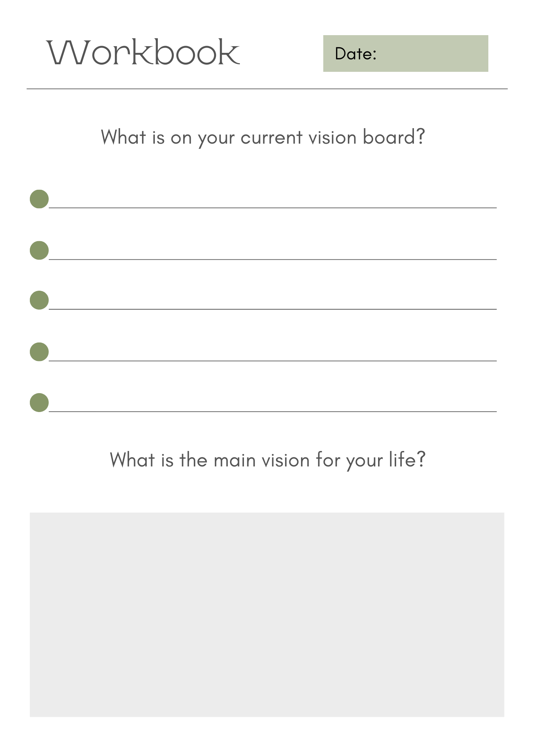This screenshot has height=756, width=534.
Task: Click the third green bullet circle
Action: click(x=39, y=300)
